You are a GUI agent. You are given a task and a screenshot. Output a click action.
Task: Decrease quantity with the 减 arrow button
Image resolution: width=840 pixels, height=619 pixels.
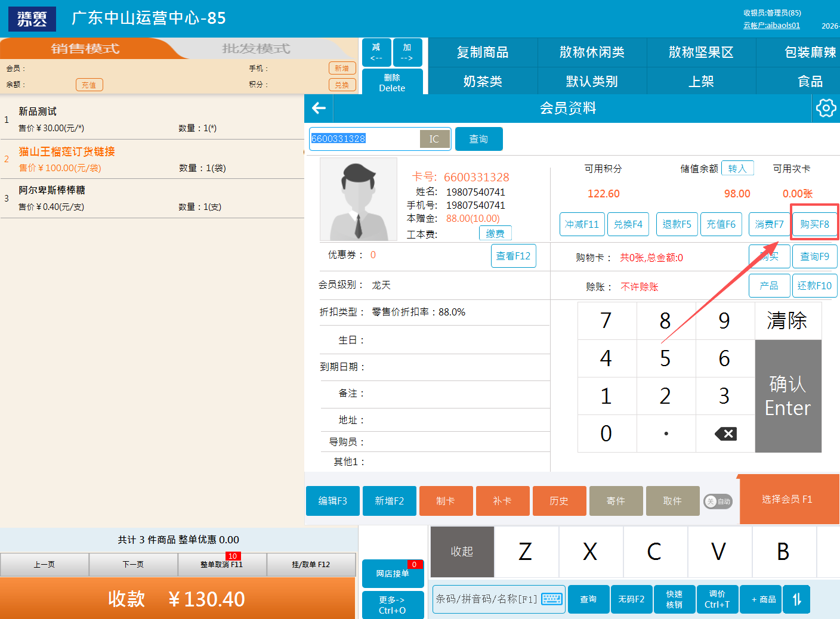(376, 52)
